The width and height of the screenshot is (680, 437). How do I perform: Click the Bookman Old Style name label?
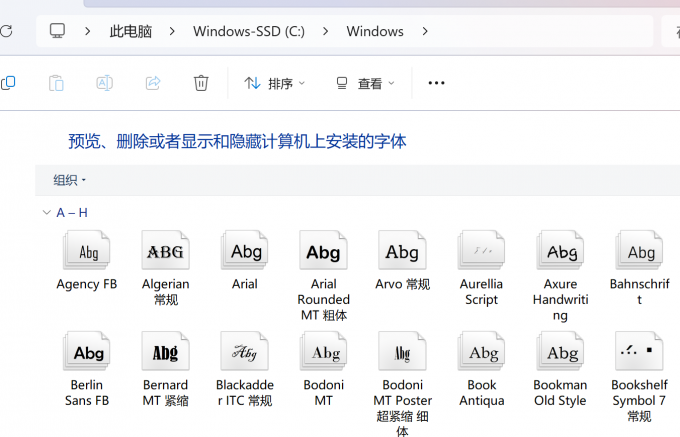pyautogui.click(x=560, y=393)
